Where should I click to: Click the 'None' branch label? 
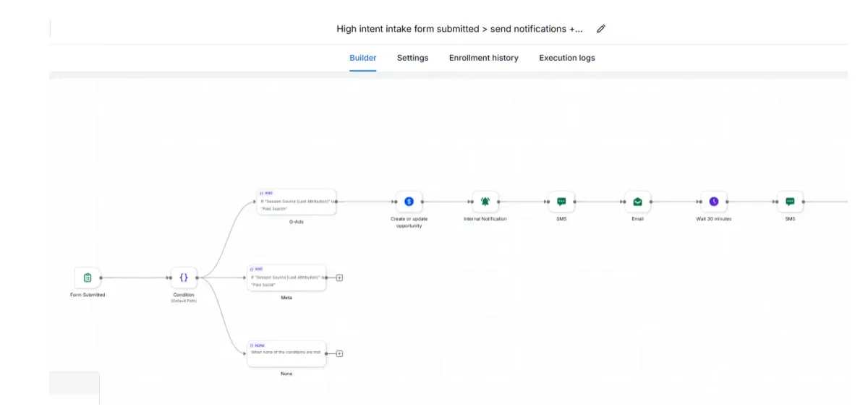click(286, 374)
